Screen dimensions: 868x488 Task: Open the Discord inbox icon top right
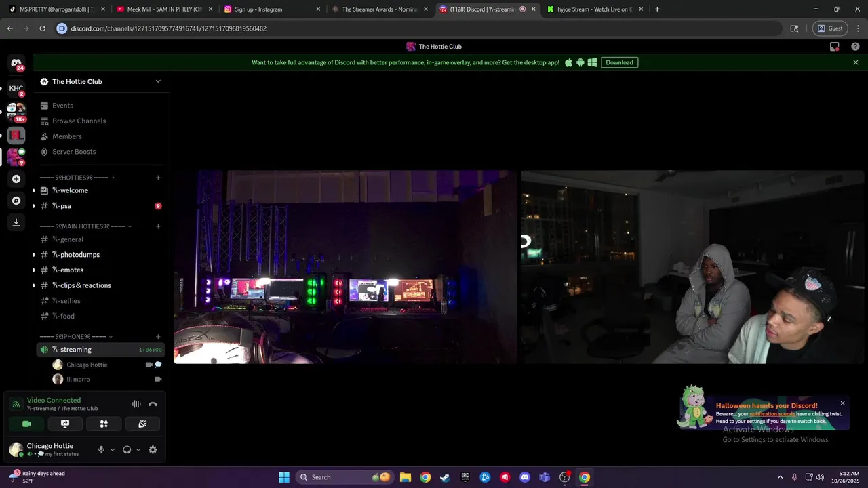click(x=835, y=47)
